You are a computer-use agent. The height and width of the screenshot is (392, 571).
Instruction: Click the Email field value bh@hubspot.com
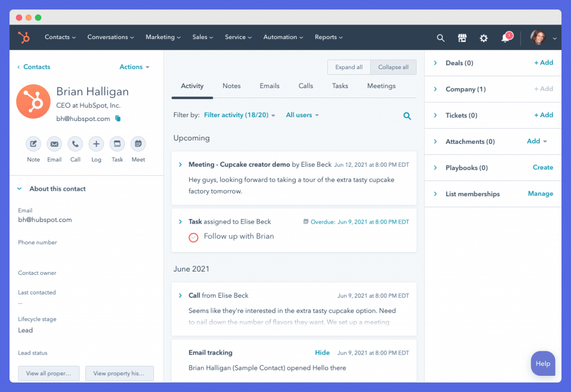(x=45, y=220)
